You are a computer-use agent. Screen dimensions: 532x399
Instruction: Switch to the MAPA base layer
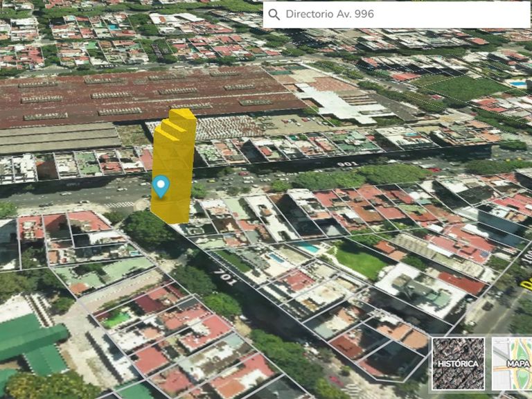click(513, 363)
